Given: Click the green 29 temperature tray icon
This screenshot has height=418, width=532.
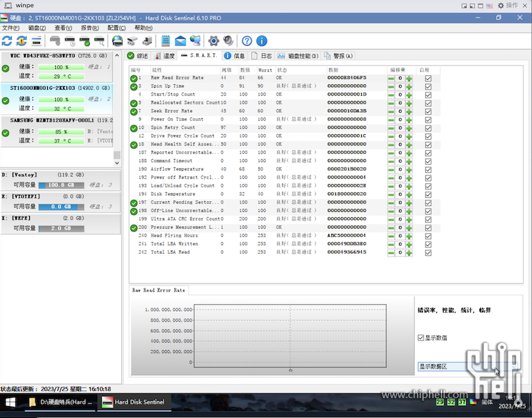Looking at the screenshot, I should (x=440, y=403).
